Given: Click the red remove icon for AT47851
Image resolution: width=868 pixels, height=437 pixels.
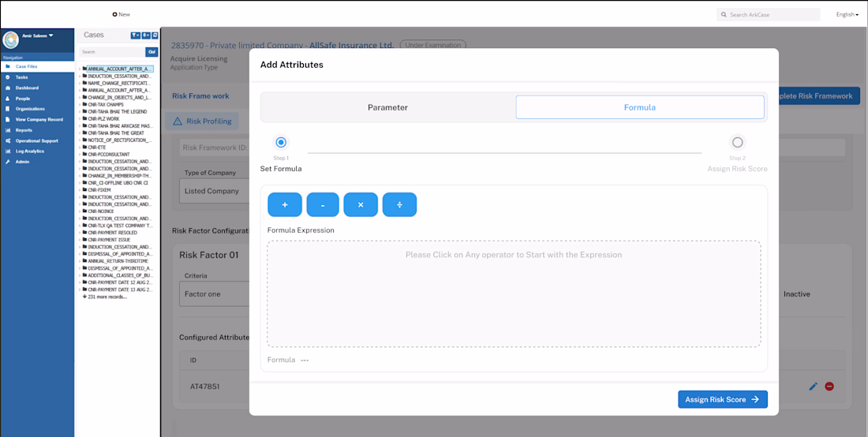Looking at the screenshot, I should [x=829, y=386].
